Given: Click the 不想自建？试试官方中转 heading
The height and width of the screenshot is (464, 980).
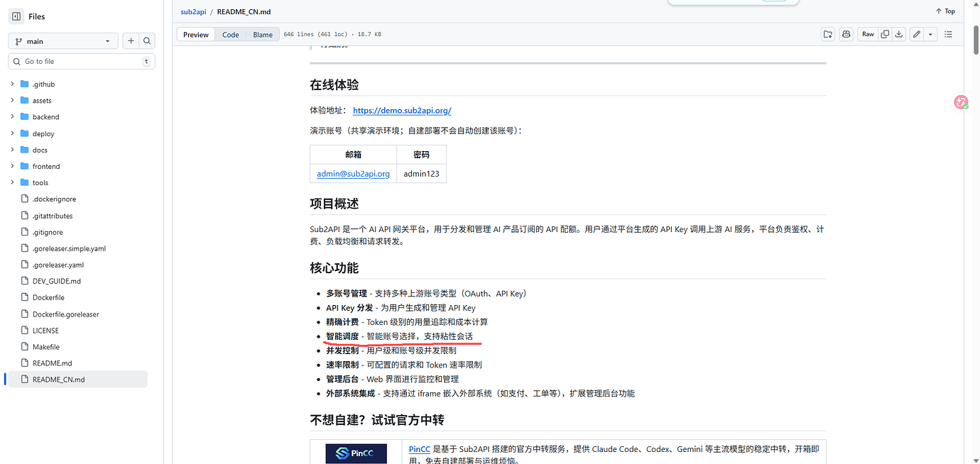Looking at the screenshot, I should [377, 420].
